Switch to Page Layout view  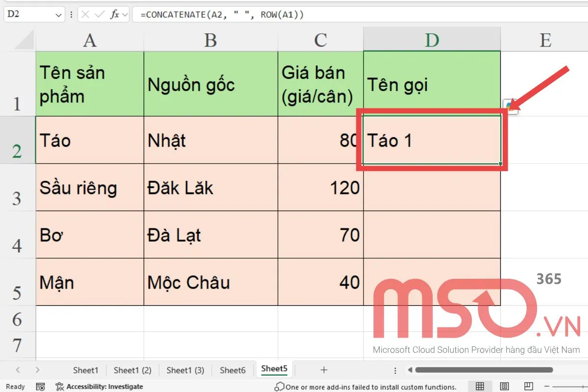click(504, 387)
